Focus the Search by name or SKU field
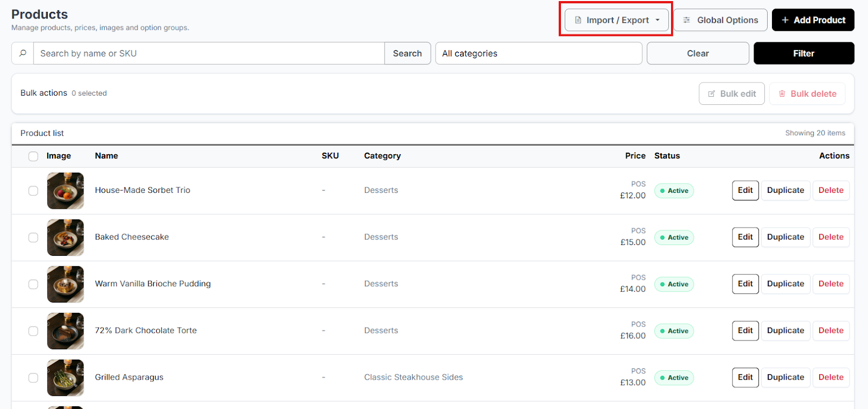The image size is (868, 409). (x=209, y=53)
